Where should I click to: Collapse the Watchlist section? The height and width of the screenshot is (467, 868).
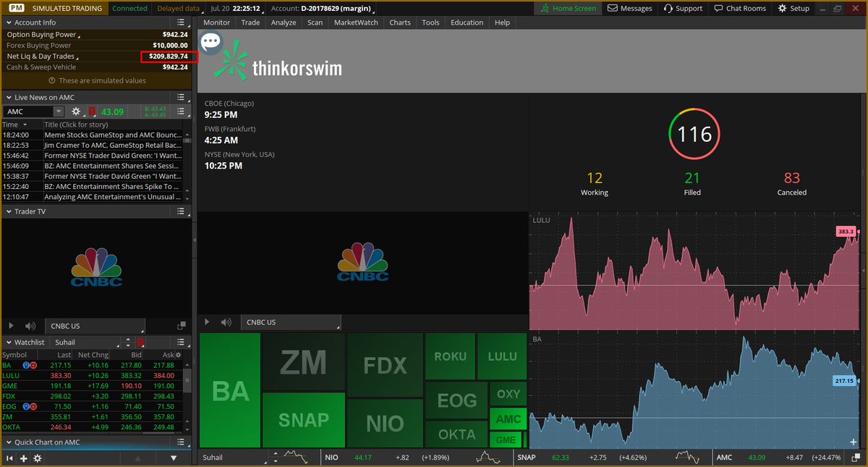pyautogui.click(x=8, y=342)
